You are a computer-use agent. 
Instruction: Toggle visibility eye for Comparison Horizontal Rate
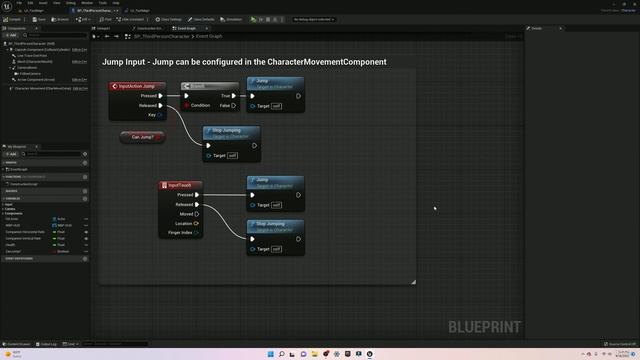click(x=86, y=232)
